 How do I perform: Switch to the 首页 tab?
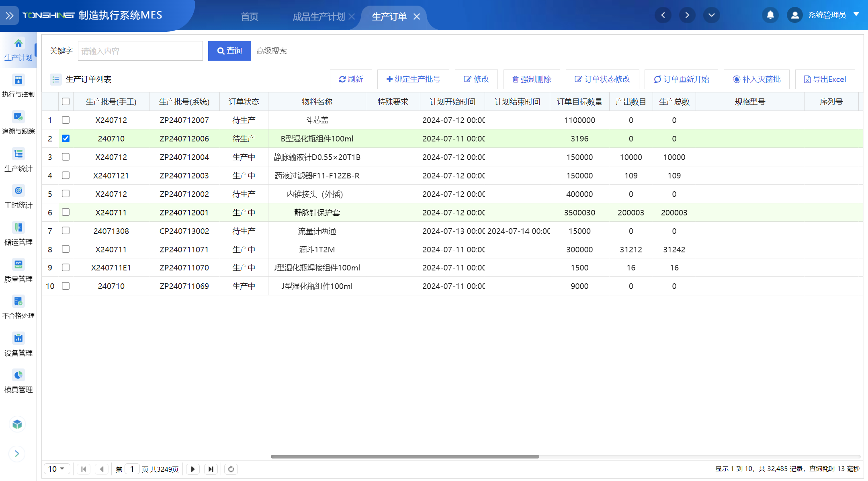click(250, 16)
